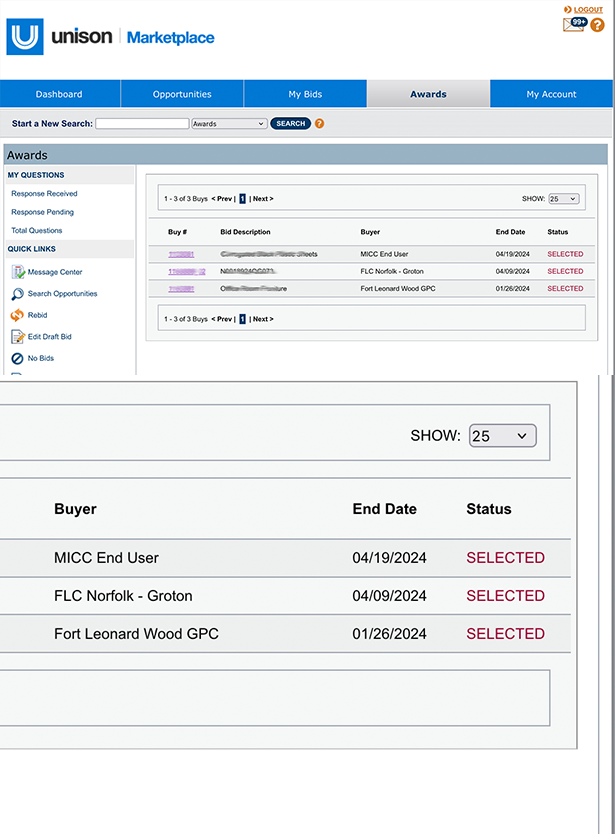Click the No Bids prohibited icon
This screenshot has width=615, height=834.
point(18,358)
